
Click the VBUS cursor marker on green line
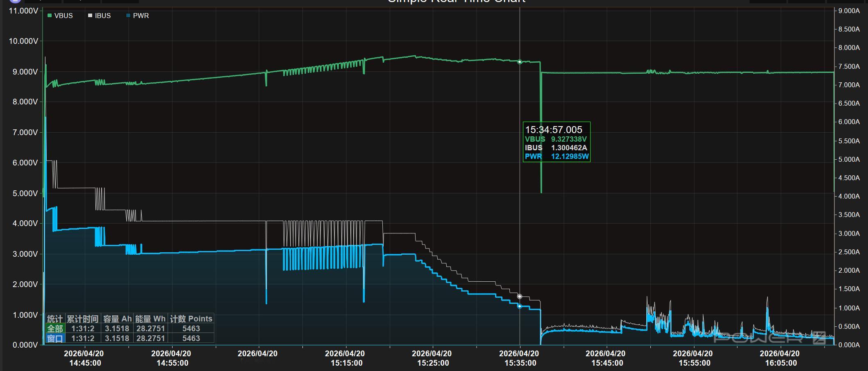[520, 62]
